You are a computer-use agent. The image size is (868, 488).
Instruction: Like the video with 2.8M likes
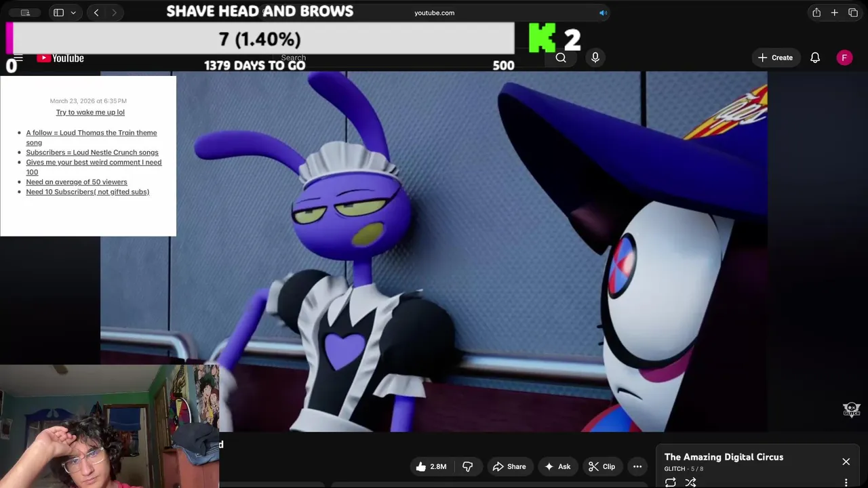(431, 466)
